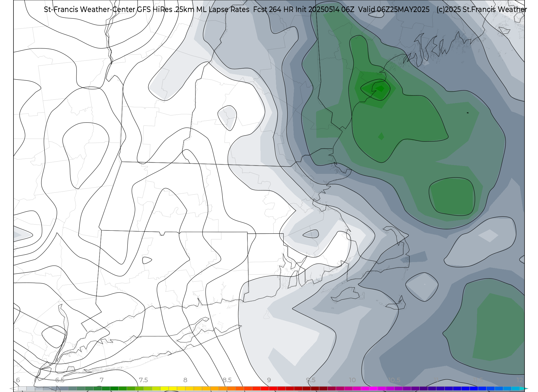Click the darkest green lapse-rate maximum on the map

click(380, 89)
